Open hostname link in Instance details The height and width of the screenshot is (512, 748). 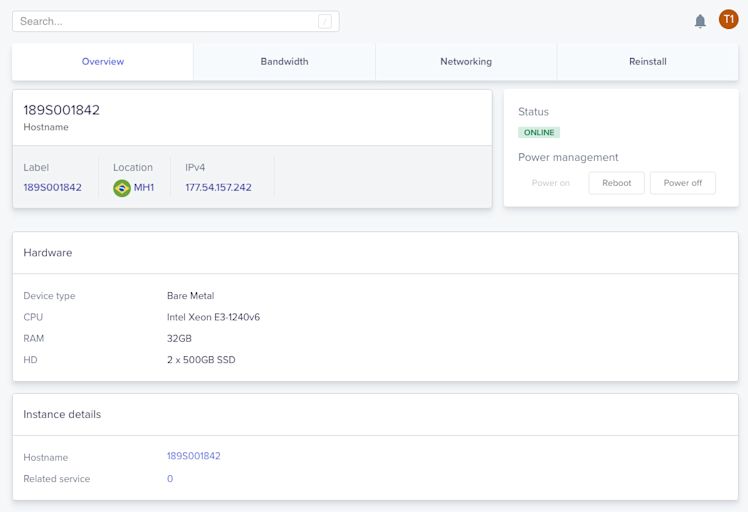pyautogui.click(x=194, y=456)
